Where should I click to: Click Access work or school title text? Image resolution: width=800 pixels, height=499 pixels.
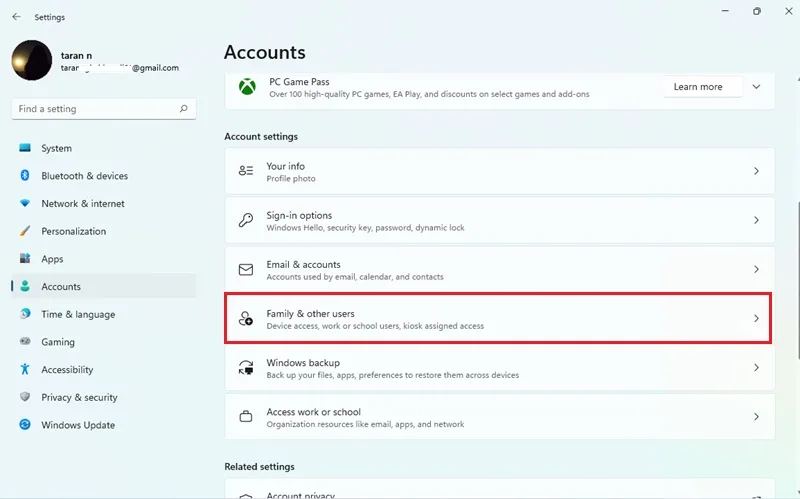click(x=313, y=412)
